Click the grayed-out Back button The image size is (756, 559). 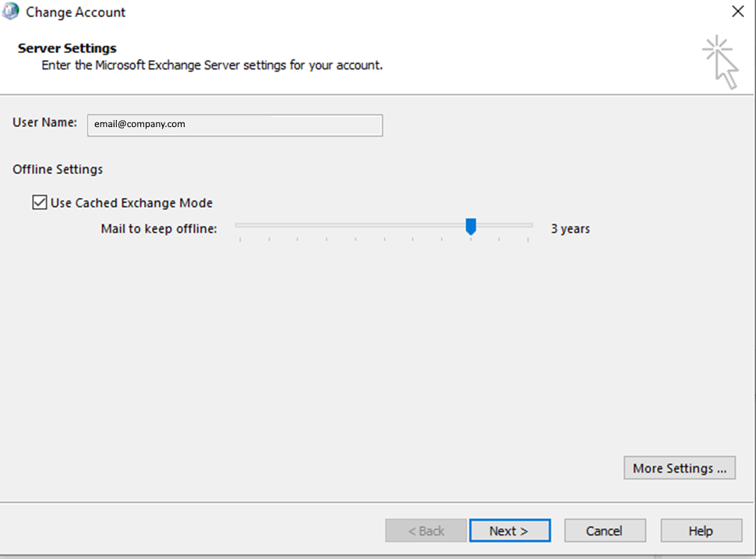[426, 530]
